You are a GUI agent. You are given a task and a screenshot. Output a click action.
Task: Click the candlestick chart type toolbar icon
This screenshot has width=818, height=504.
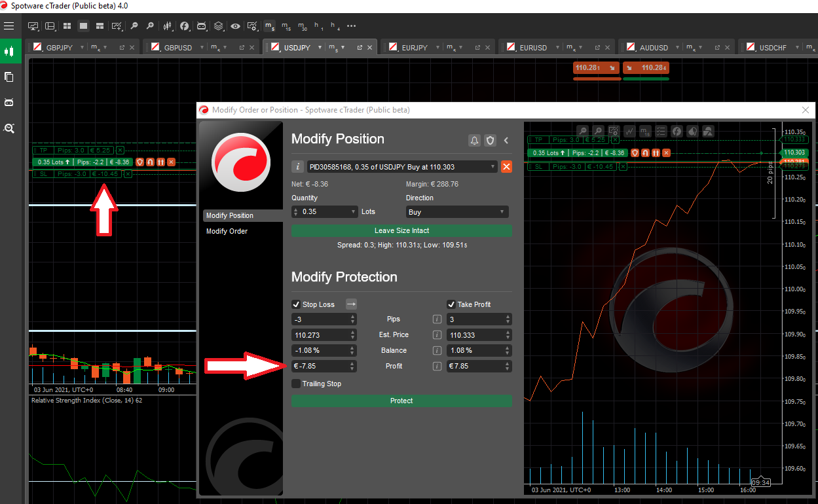[x=168, y=26]
